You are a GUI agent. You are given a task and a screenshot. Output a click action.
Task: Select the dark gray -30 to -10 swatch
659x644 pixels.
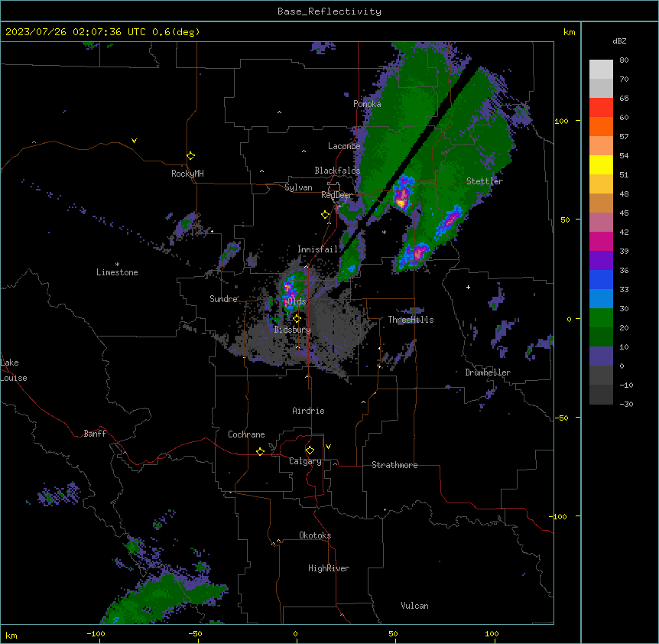[601, 395]
